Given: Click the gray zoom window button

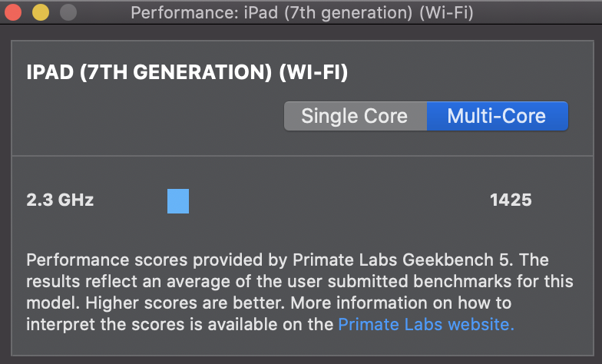Looking at the screenshot, I should pyautogui.click(x=68, y=12).
